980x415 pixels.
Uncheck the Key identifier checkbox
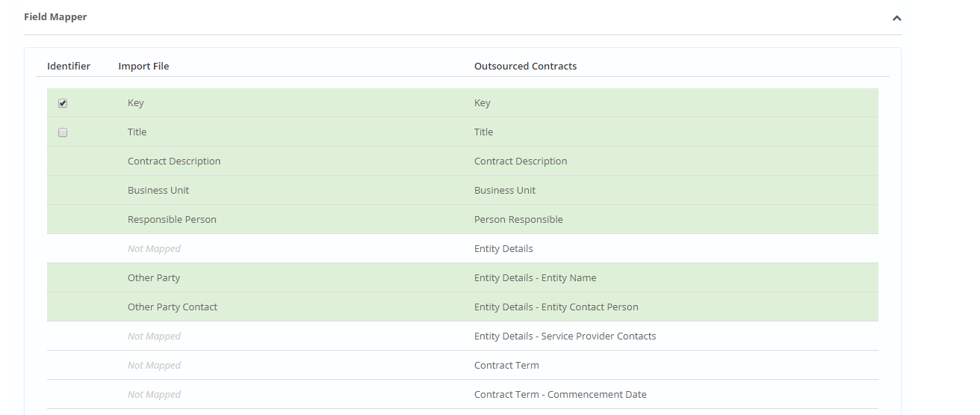click(x=63, y=103)
